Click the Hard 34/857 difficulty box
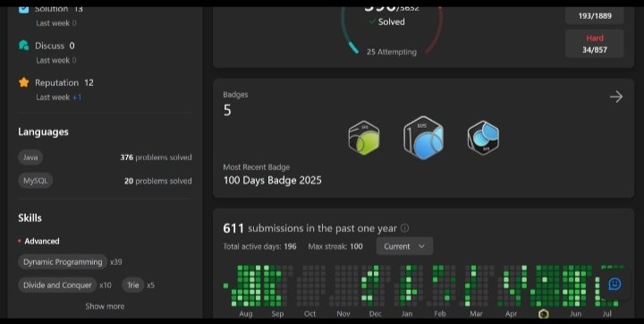The image size is (644, 324). (x=594, y=44)
